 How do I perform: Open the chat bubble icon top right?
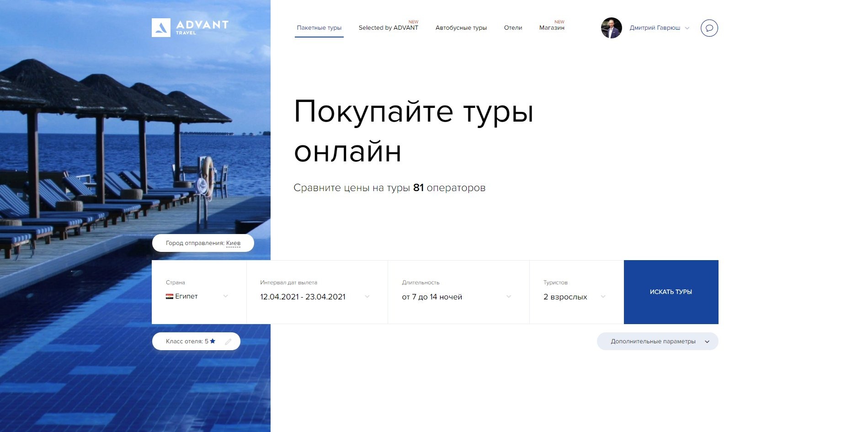point(710,28)
